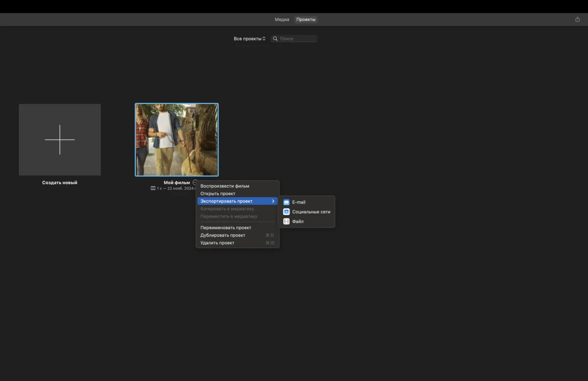588x381 pixels.
Task: Click the E-mail envelope icon in export submenu
Action: (287, 202)
